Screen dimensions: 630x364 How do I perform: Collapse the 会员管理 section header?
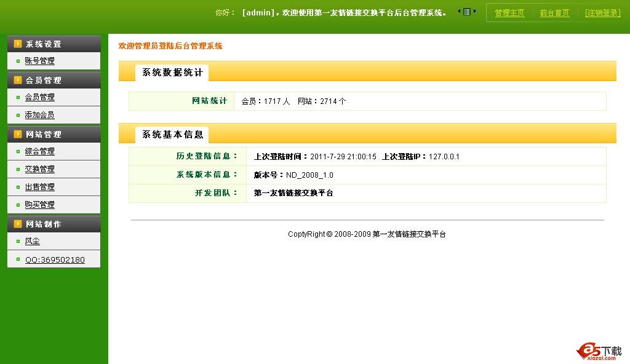click(x=54, y=80)
